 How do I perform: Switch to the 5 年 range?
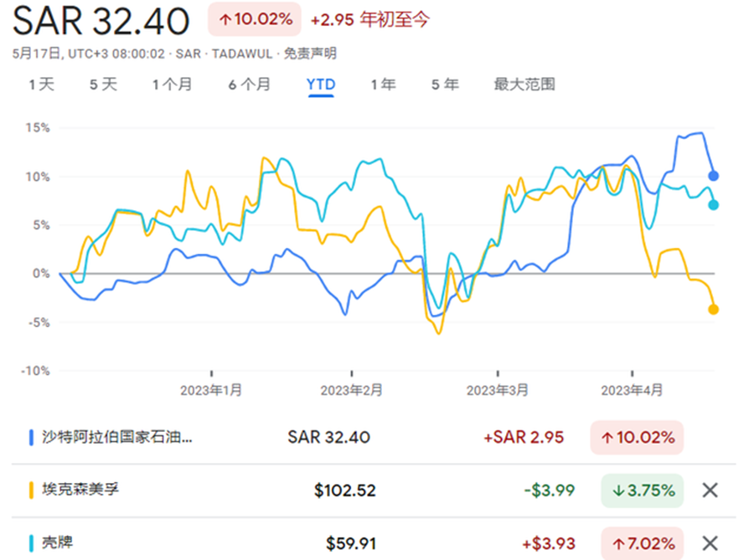click(x=445, y=85)
